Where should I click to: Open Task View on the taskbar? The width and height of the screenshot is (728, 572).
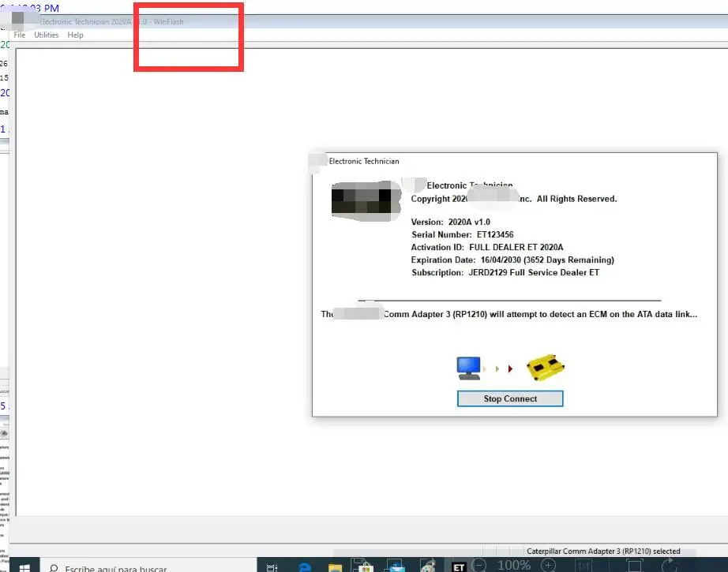tap(272, 567)
